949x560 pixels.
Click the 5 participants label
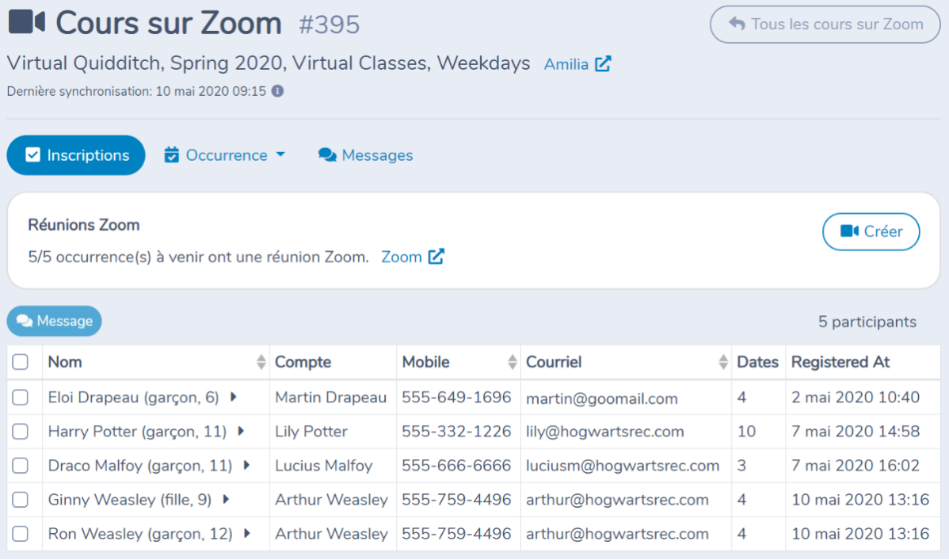point(867,322)
